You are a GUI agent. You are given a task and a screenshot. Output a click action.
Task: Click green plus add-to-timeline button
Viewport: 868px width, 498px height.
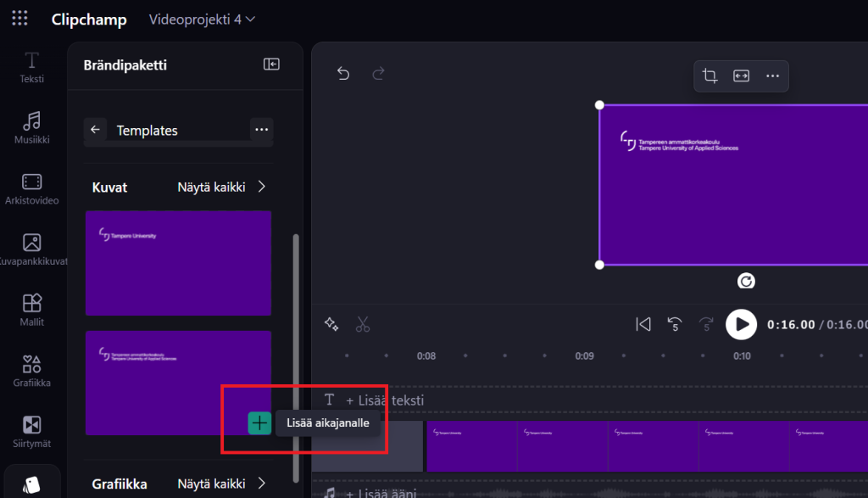[259, 422]
